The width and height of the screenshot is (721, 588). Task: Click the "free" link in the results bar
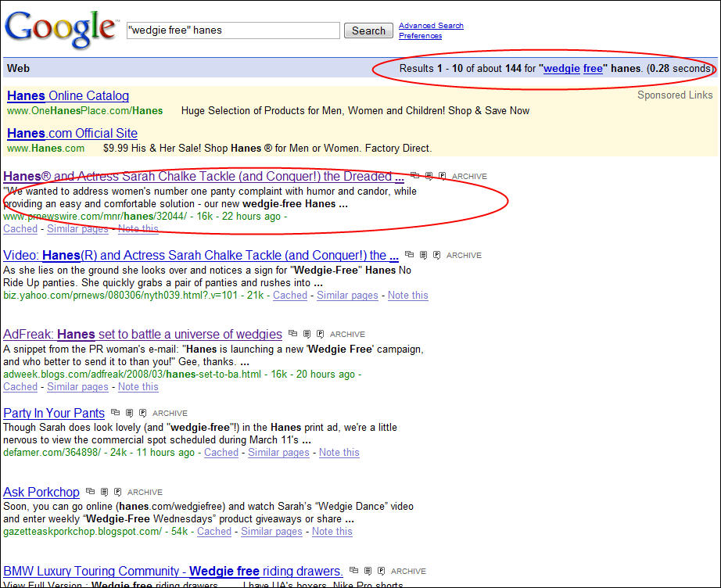tap(593, 69)
